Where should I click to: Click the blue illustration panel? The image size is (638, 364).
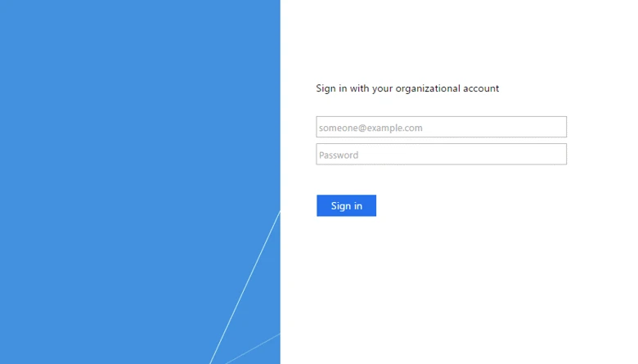click(140, 182)
